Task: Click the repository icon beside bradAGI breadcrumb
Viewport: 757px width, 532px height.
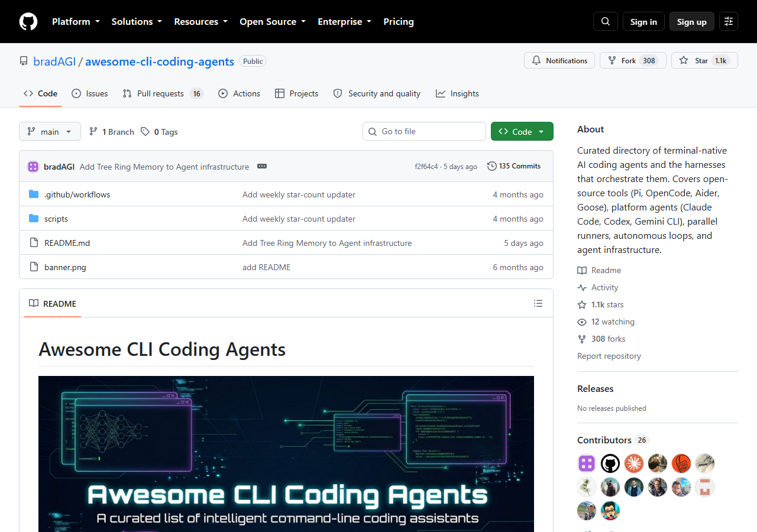Action: (24, 61)
